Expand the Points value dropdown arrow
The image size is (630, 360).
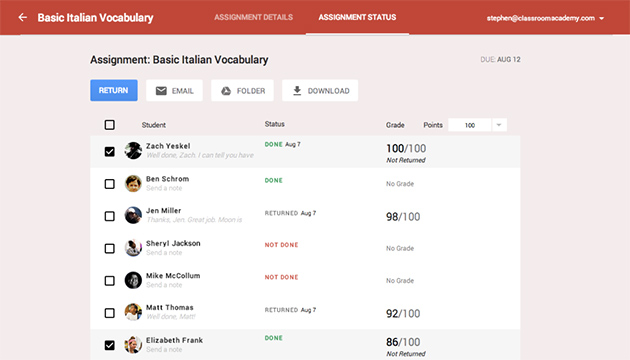pyautogui.click(x=499, y=125)
